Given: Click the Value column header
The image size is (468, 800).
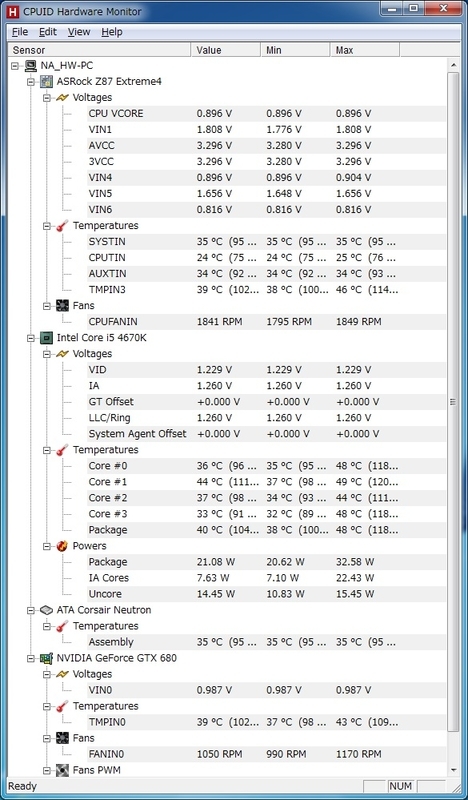Looking at the screenshot, I should 226,50.
